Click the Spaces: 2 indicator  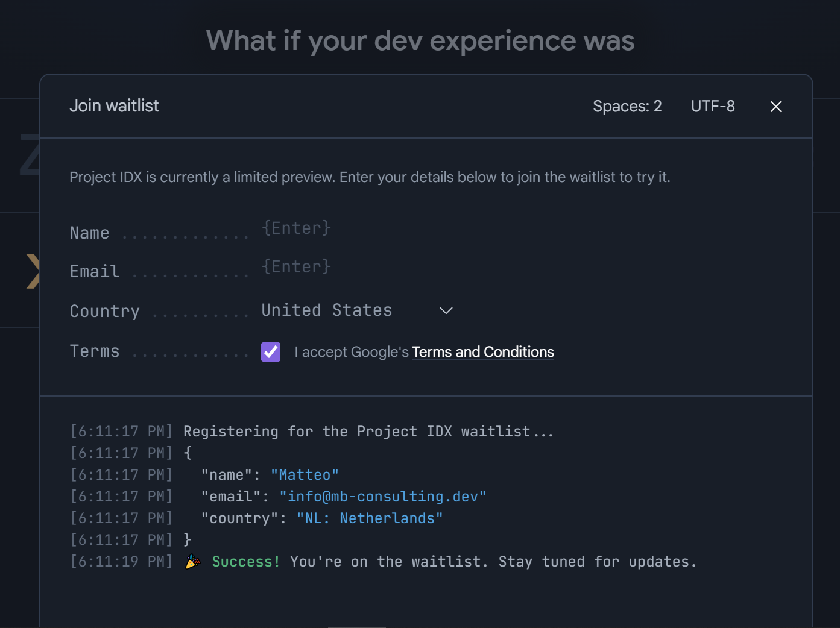click(627, 107)
